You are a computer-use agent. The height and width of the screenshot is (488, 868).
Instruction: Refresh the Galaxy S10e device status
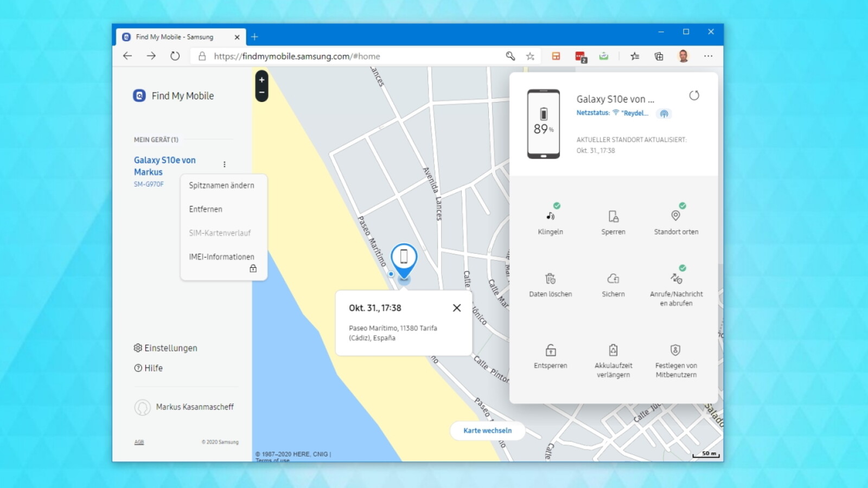(694, 96)
